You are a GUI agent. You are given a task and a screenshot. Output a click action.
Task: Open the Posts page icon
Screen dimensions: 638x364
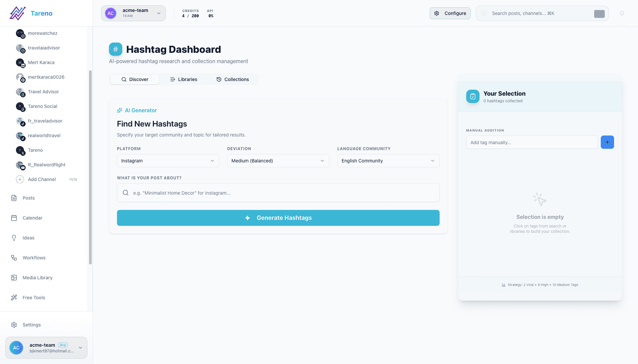pyautogui.click(x=14, y=198)
